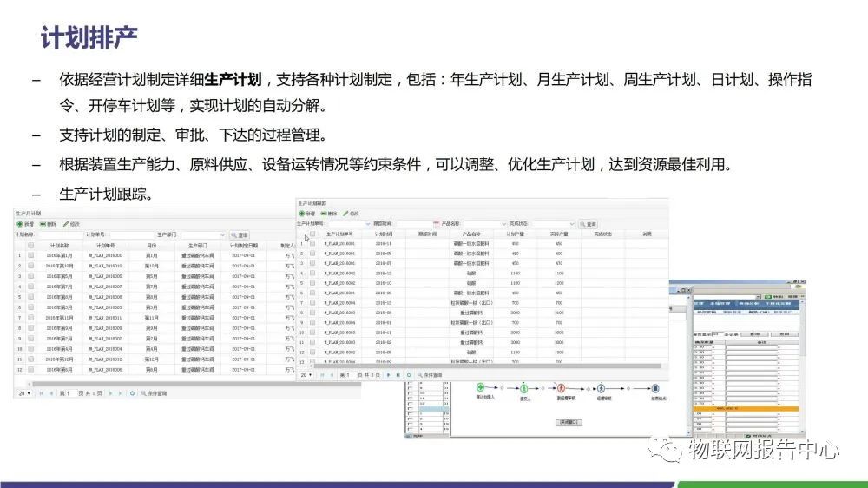
Task: Check the row 2016年第11月 checkbox
Action: coord(31,318)
